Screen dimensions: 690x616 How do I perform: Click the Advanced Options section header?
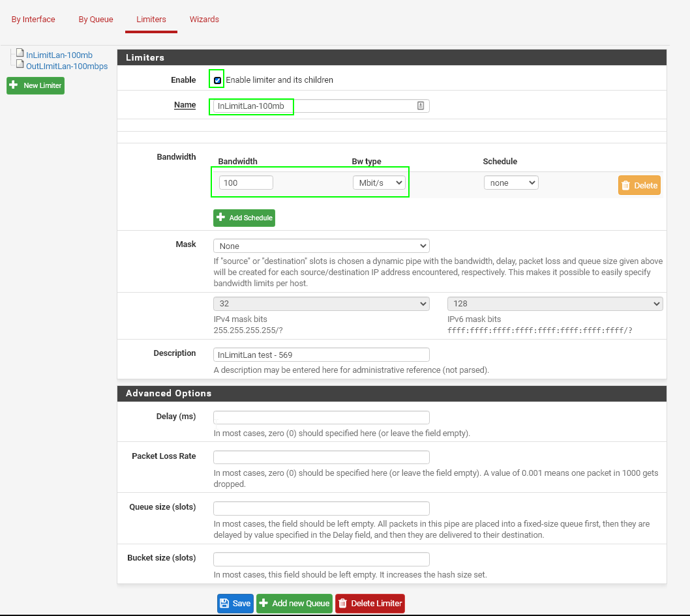(x=392, y=394)
